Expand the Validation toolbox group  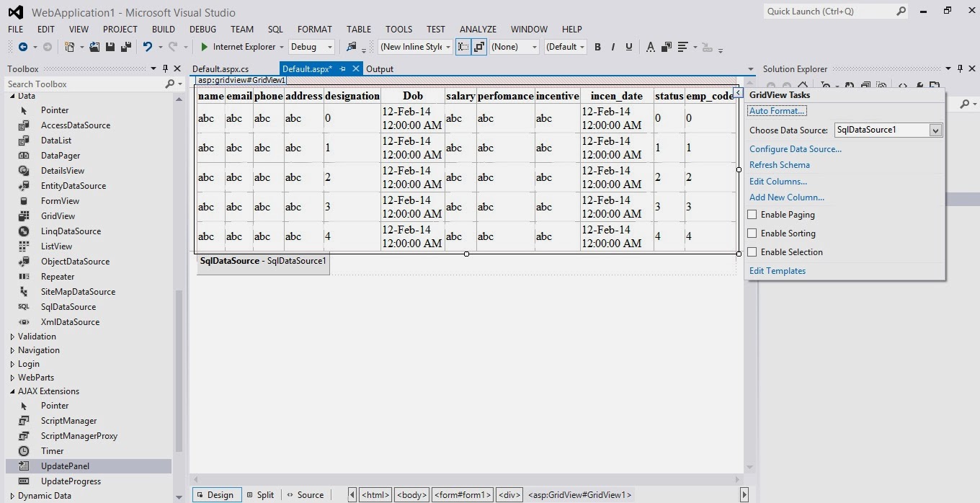pos(12,337)
